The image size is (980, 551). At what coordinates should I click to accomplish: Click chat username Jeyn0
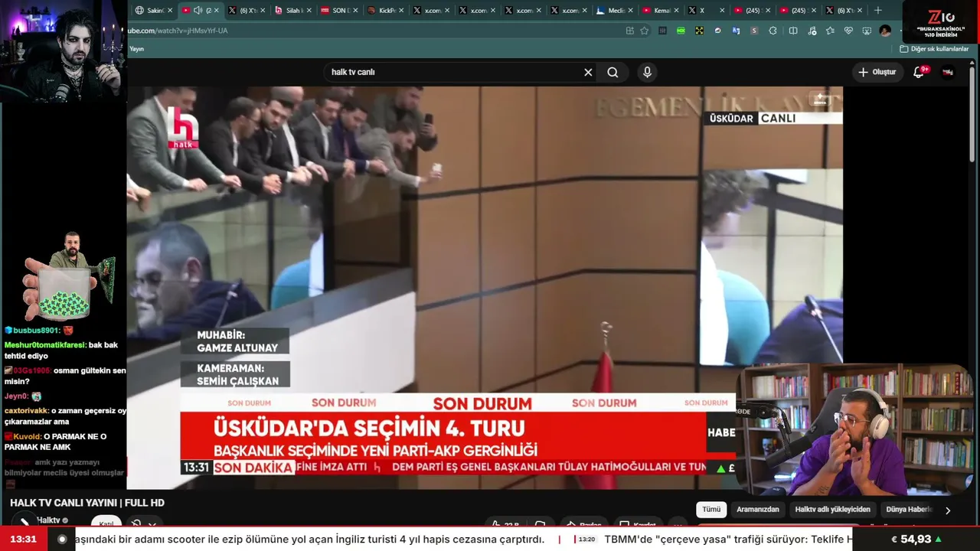(16, 396)
